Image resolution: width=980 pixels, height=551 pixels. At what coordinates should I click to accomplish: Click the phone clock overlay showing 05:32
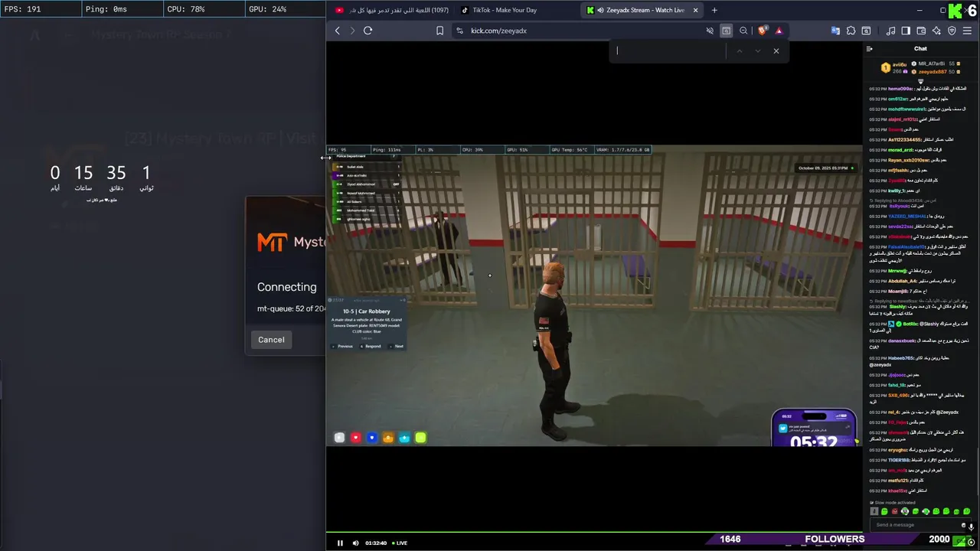pos(814,442)
